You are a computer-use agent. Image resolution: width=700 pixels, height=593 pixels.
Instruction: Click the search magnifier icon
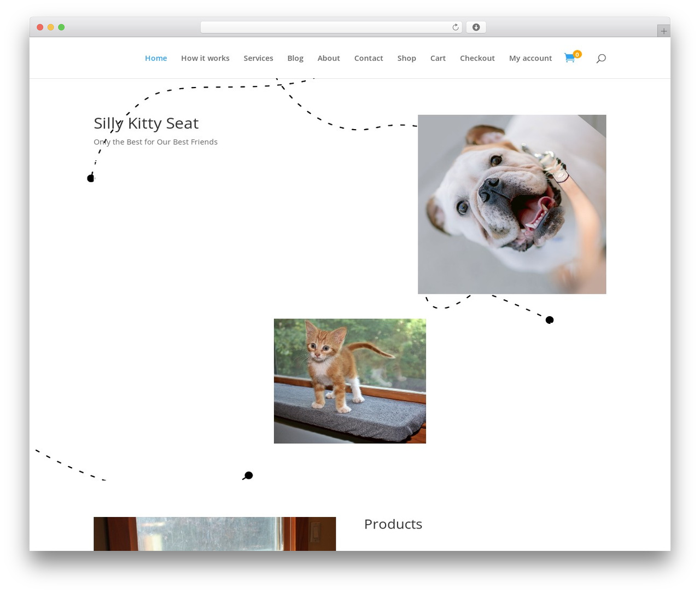pos(601,58)
